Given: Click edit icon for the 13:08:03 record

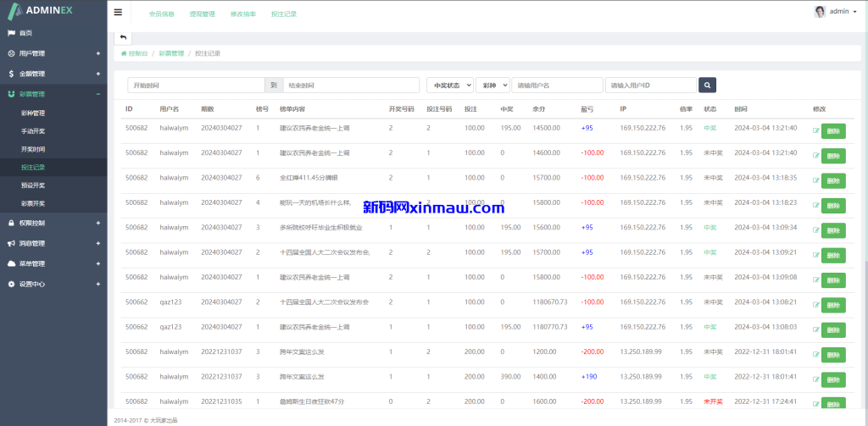Looking at the screenshot, I should 815,330.
